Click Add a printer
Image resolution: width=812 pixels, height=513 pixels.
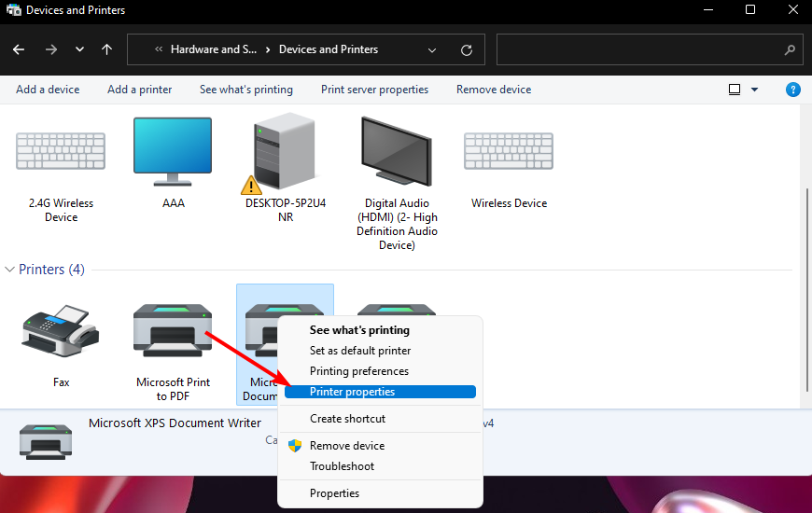pos(139,90)
